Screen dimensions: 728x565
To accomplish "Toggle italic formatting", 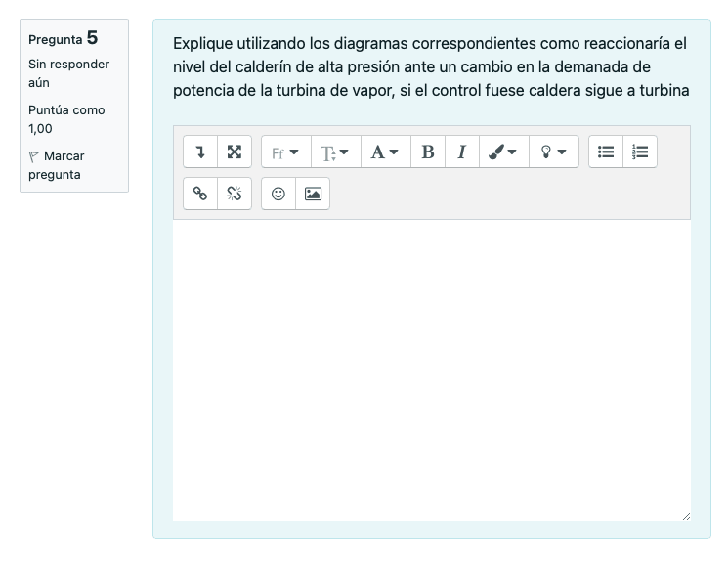I will click(x=461, y=152).
